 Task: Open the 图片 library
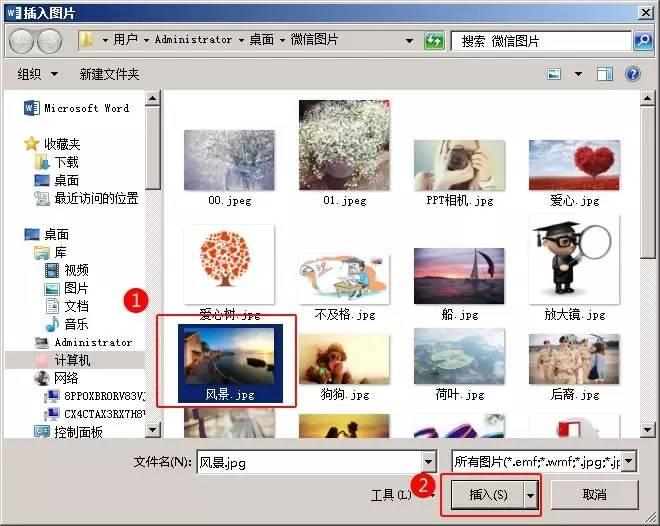click(x=67, y=288)
